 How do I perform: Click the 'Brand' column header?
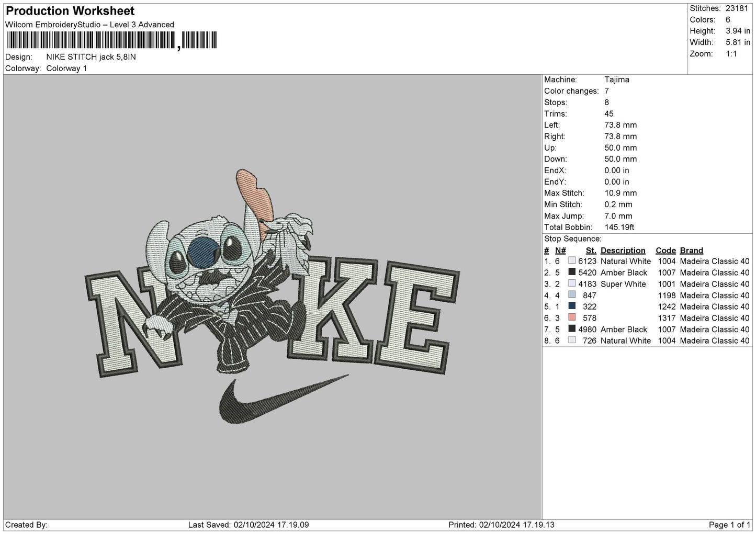692,251
